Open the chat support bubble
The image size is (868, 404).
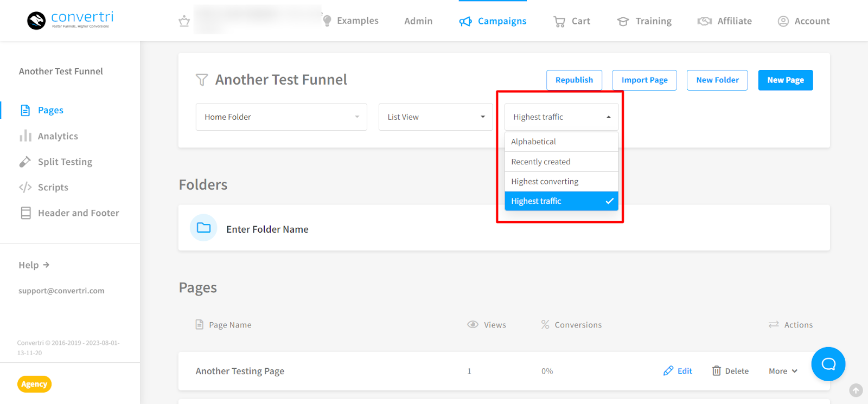tap(828, 364)
